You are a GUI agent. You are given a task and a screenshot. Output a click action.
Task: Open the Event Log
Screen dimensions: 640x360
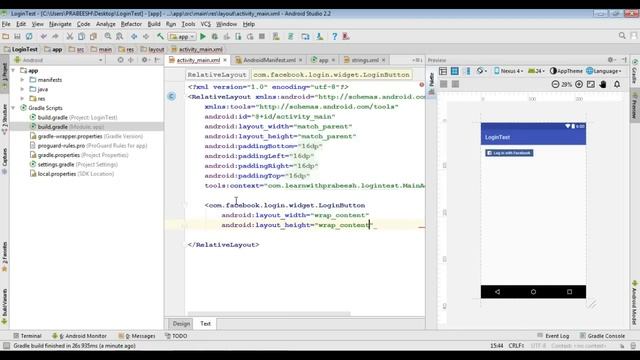(x=553, y=336)
